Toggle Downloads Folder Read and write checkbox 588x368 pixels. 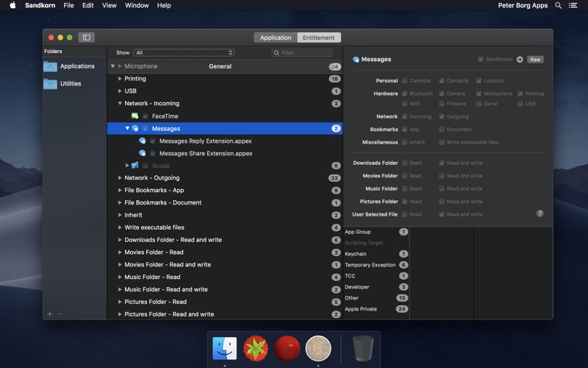coord(442,163)
